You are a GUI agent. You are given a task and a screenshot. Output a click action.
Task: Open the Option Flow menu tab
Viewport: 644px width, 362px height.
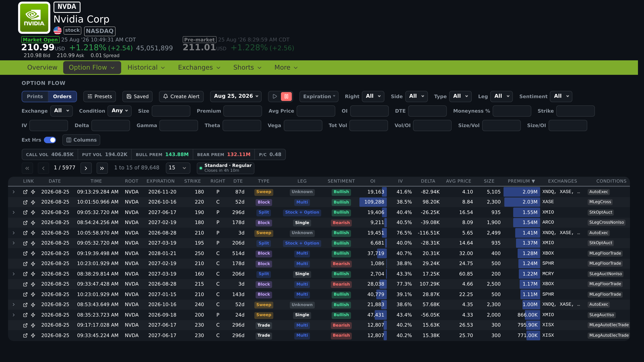pos(92,67)
